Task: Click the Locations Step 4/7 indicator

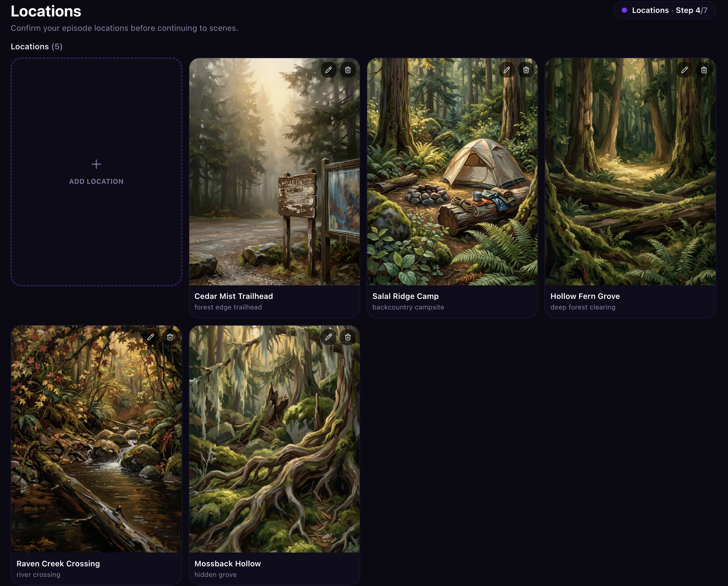Action: click(x=665, y=10)
